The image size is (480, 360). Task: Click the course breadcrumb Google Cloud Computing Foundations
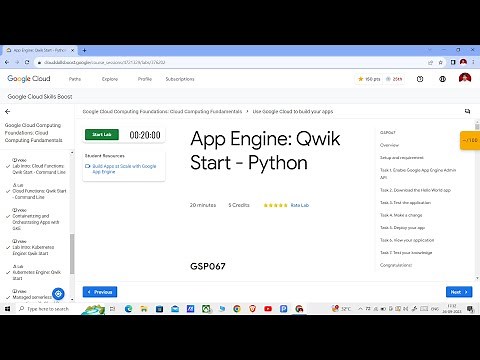(x=162, y=111)
